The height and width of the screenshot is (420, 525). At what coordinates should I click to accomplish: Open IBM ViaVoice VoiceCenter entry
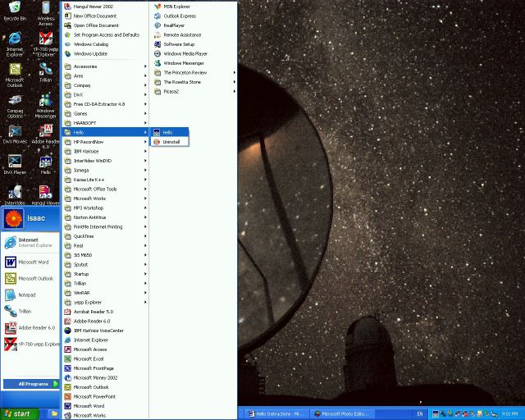[105, 331]
